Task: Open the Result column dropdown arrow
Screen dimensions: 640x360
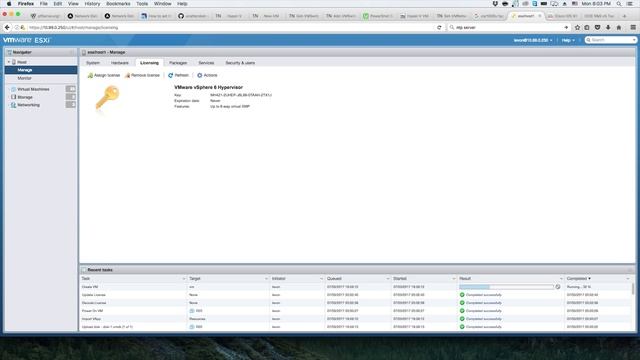Action: pyautogui.click(x=561, y=278)
